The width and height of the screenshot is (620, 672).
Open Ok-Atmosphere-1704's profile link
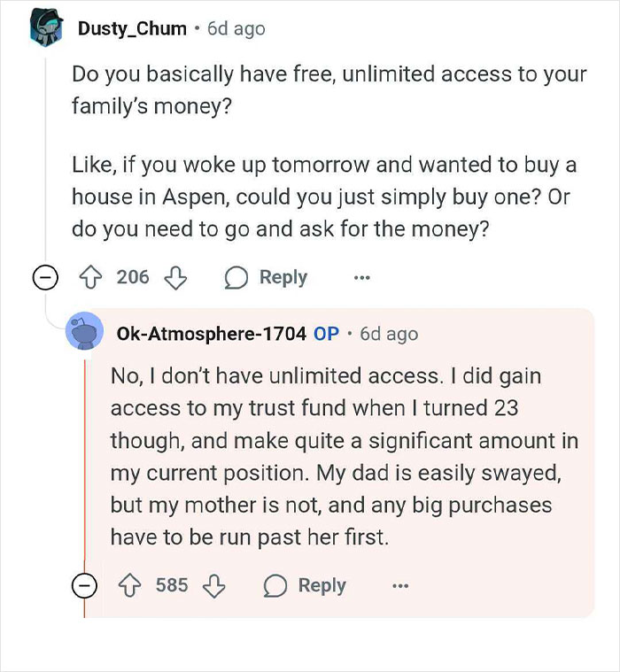pos(210,334)
